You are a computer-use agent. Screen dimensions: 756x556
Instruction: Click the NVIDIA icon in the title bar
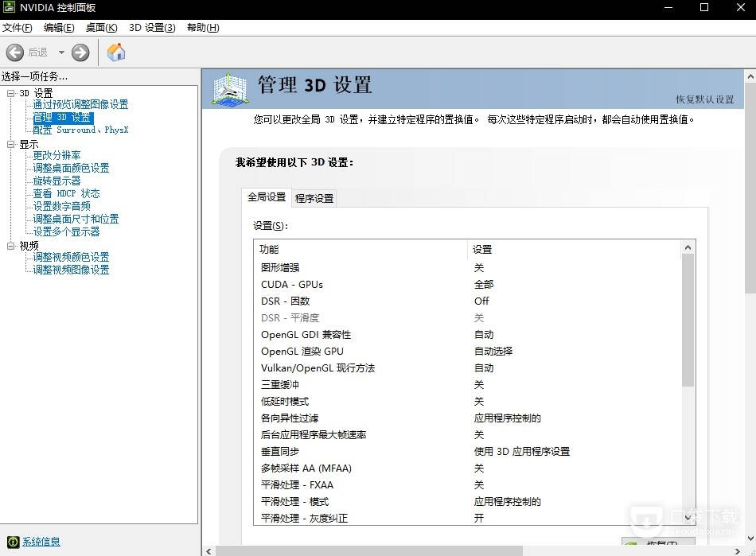point(9,7)
